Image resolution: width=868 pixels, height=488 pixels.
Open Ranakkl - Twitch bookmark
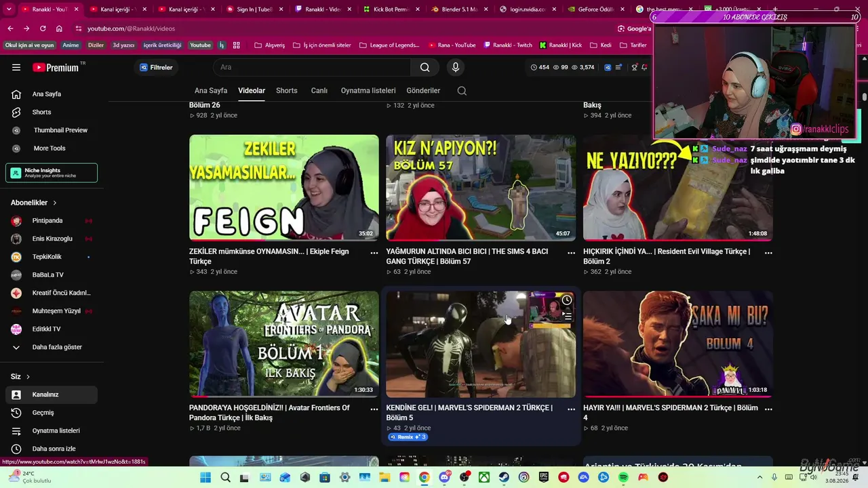coord(508,45)
